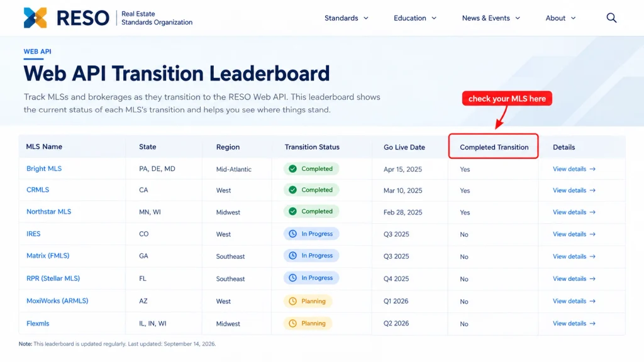Open the CRMLS link
Viewport: 644px width, 362px height.
coord(38,190)
